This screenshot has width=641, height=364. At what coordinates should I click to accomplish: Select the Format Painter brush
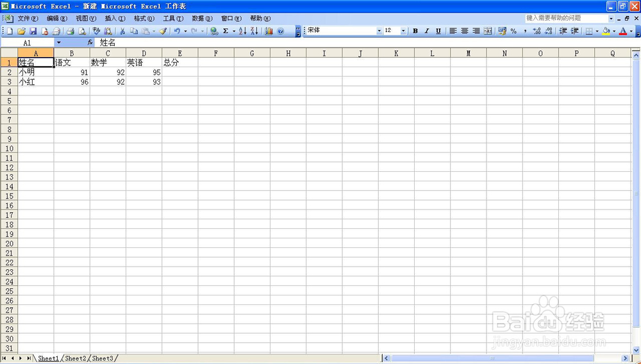tap(163, 31)
